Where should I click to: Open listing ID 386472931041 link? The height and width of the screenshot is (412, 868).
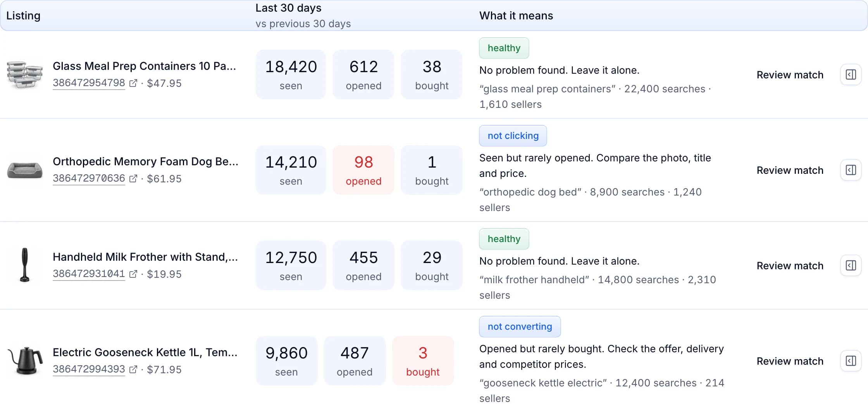click(89, 274)
